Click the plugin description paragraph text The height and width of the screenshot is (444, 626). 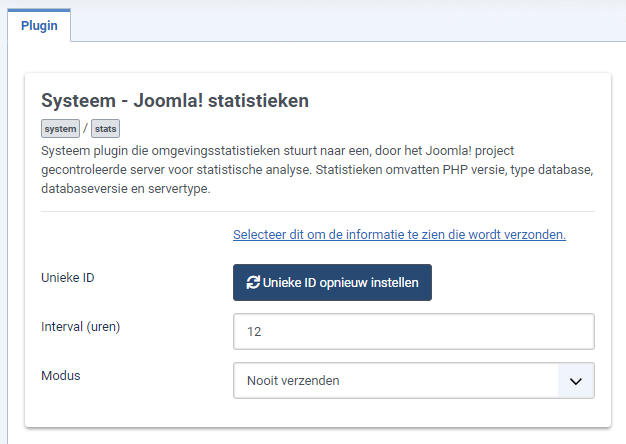(x=317, y=170)
